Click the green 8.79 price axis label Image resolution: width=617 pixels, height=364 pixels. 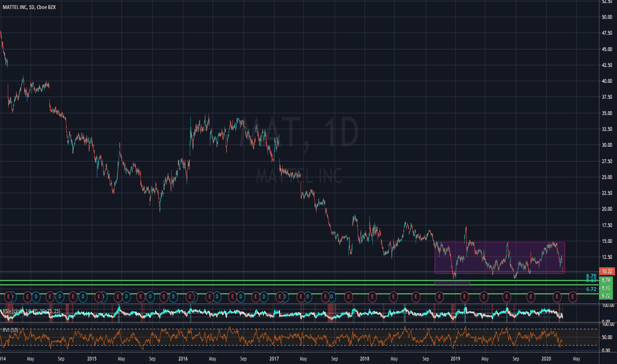[x=606, y=280]
